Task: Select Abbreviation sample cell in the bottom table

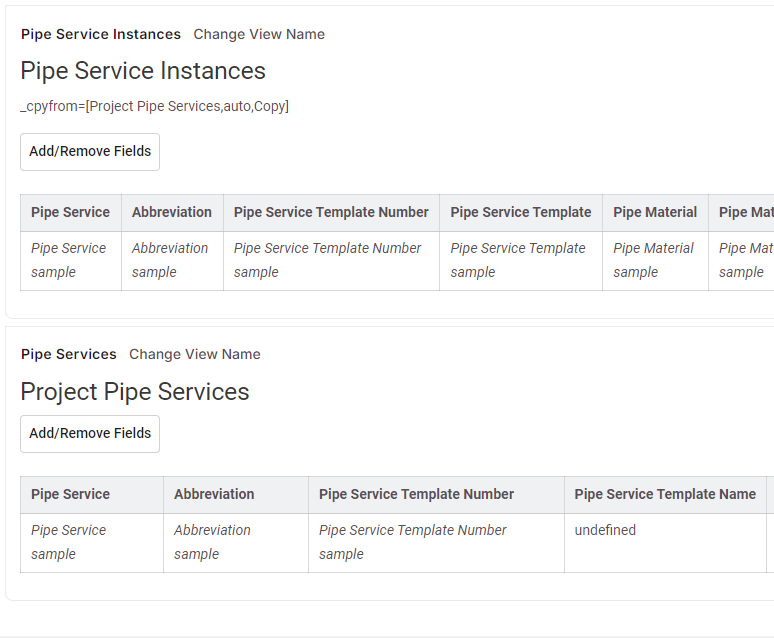Action: pos(212,542)
